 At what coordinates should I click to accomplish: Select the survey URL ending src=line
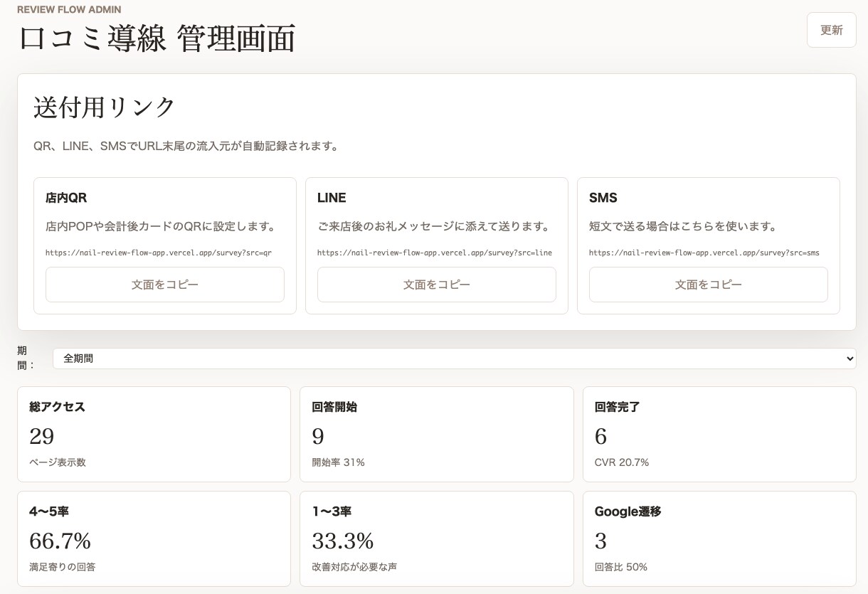pyautogui.click(x=435, y=253)
